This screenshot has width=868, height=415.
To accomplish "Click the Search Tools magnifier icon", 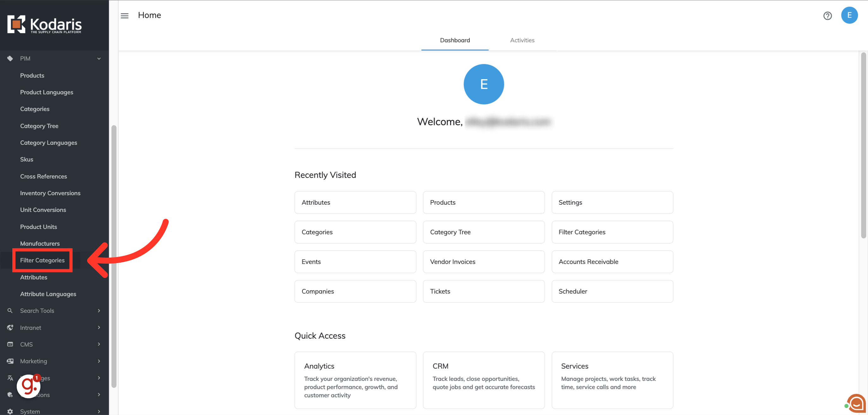I will click(x=10, y=311).
